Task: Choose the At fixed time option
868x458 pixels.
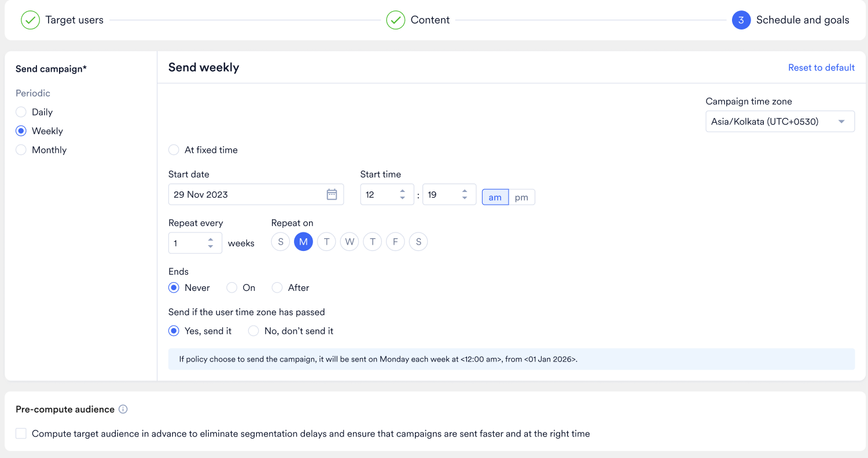Action: [x=174, y=150]
